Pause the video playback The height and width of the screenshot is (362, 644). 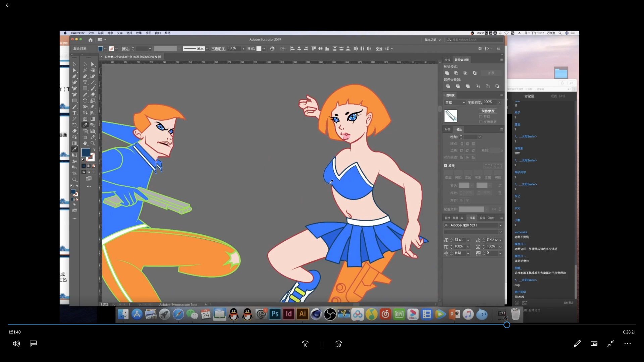(322, 344)
